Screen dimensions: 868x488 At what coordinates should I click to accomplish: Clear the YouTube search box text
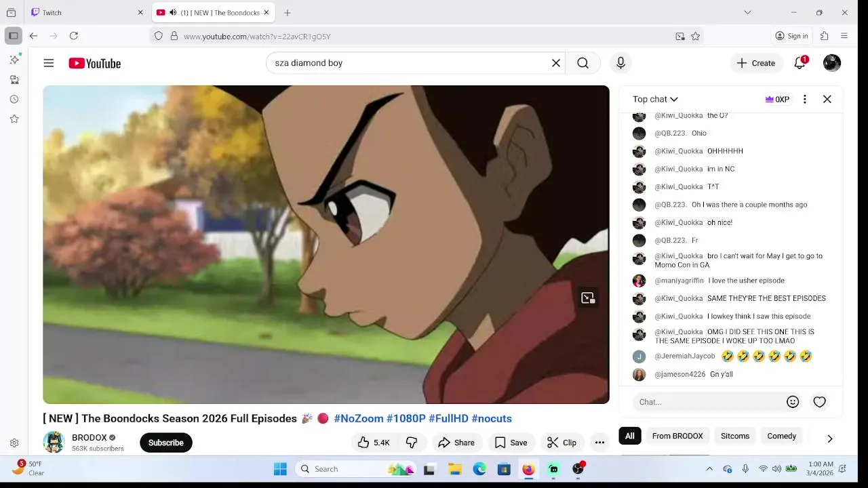(556, 63)
